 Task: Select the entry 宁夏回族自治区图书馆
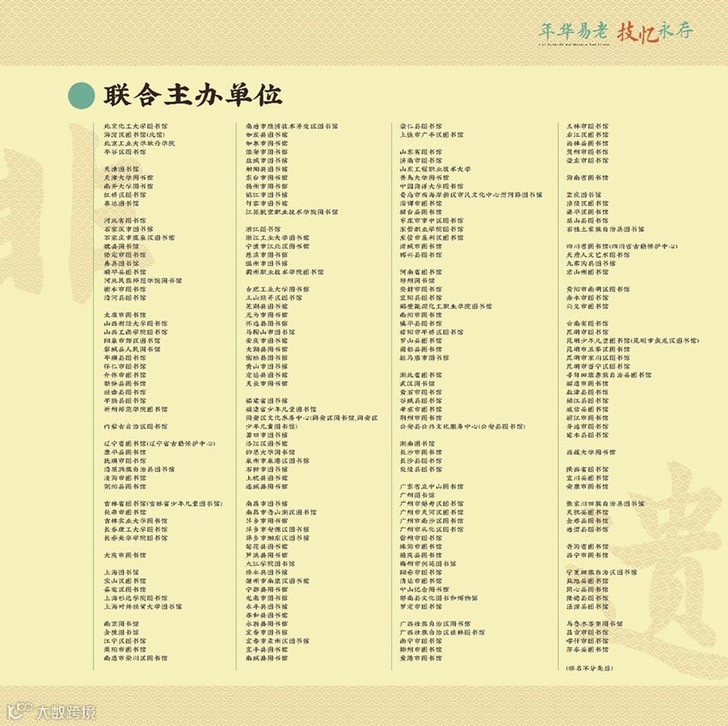[601, 572]
